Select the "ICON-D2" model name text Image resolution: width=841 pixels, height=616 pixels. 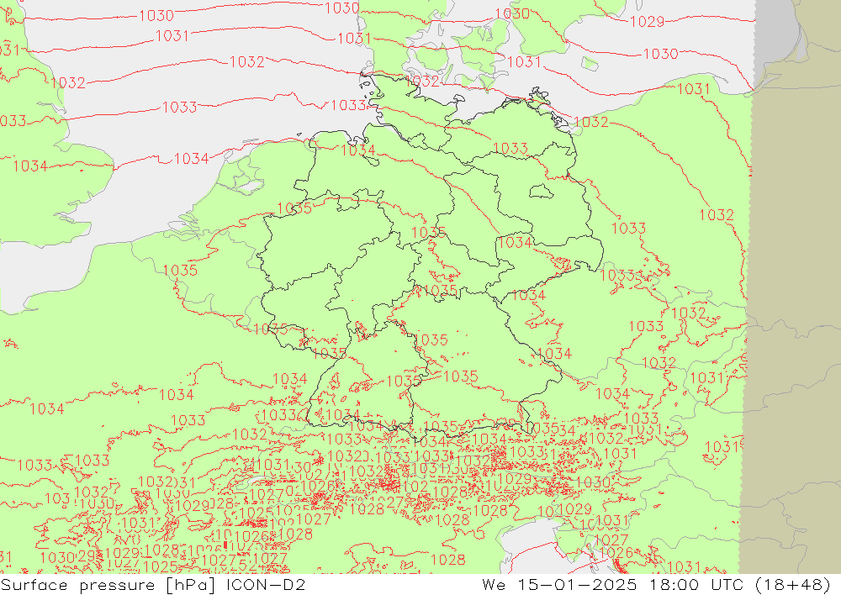click(x=266, y=584)
